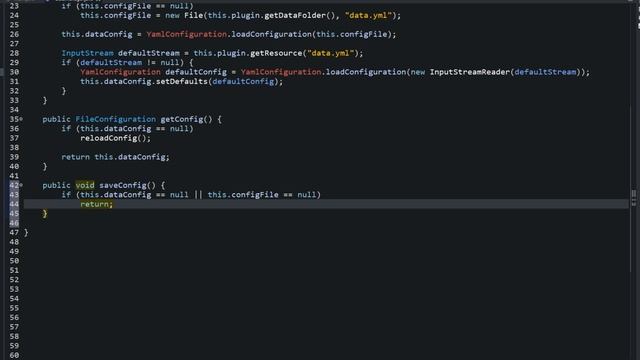Image resolution: width=640 pixels, height=360 pixels.
Task: Collapse the getConfig() method fold marker
Action: pos(21,119)
